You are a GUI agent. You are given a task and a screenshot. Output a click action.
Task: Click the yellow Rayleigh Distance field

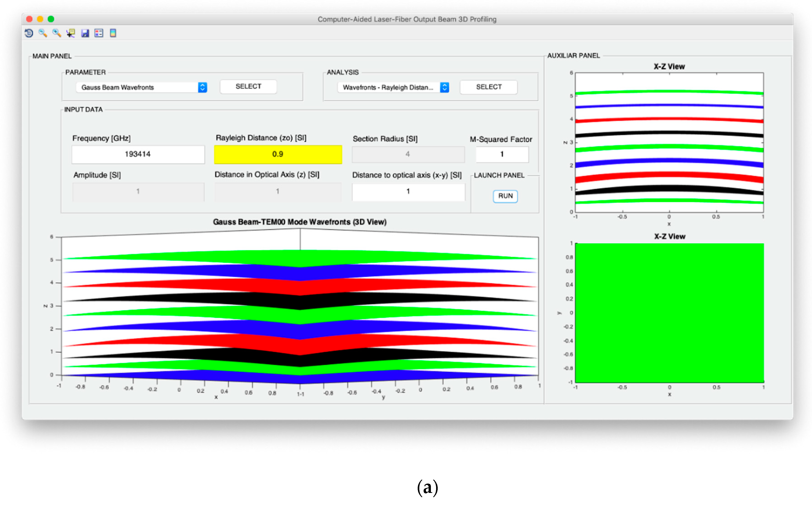point(277,154)
